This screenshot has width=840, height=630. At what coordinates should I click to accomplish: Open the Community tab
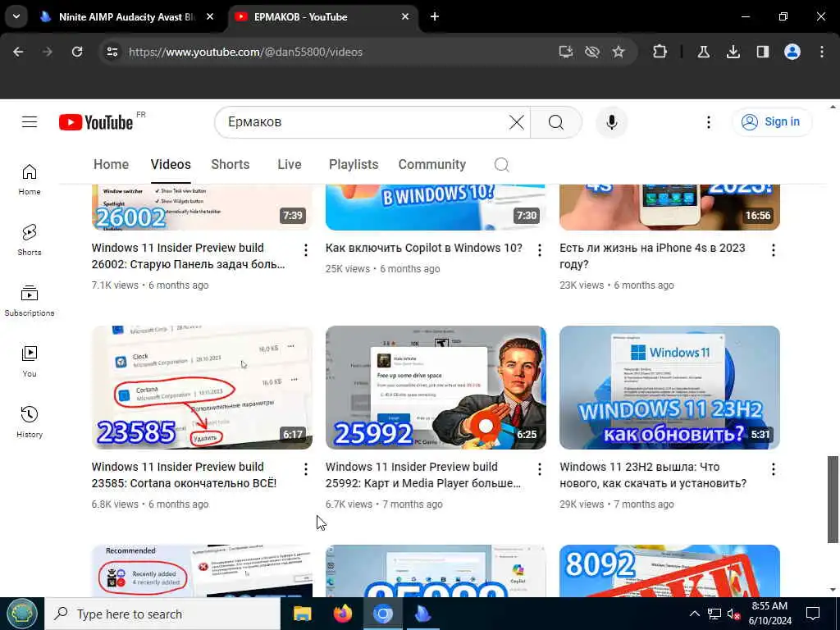(x=431, y=164)
